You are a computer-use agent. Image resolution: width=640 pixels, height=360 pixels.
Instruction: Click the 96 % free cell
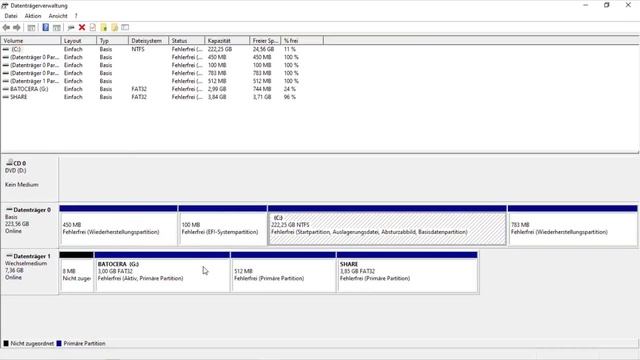(290, 97)
